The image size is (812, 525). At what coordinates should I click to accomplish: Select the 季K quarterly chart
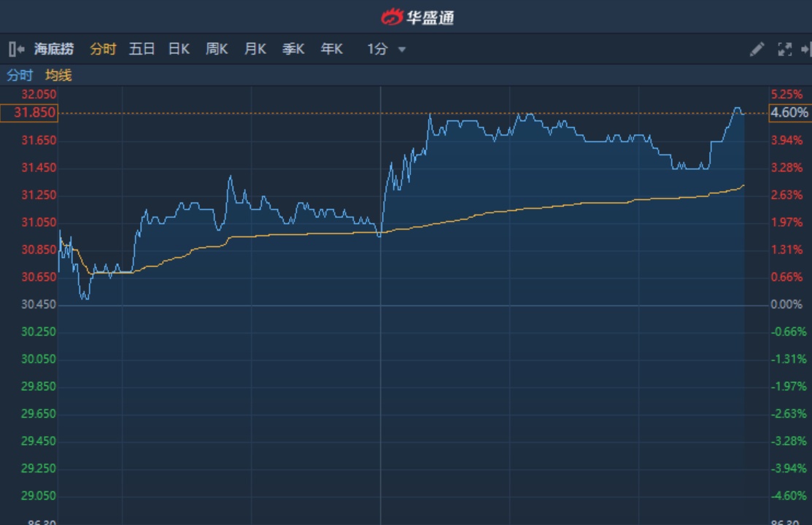click(x=293, y=49)
